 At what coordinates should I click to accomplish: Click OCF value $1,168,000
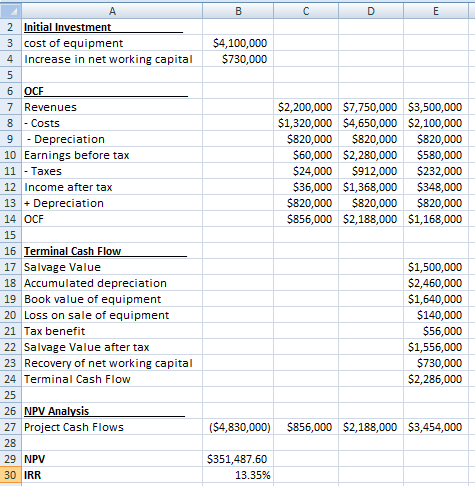click(x=435, y=219)
